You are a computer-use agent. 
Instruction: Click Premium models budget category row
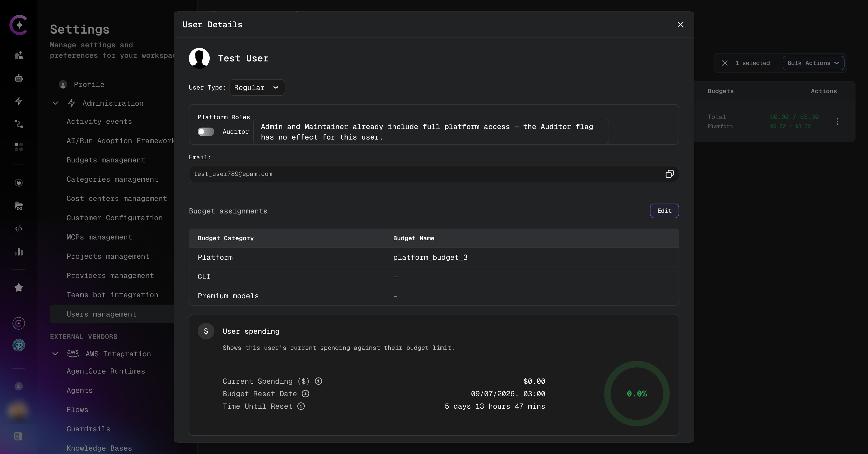[x=434, y=296]
